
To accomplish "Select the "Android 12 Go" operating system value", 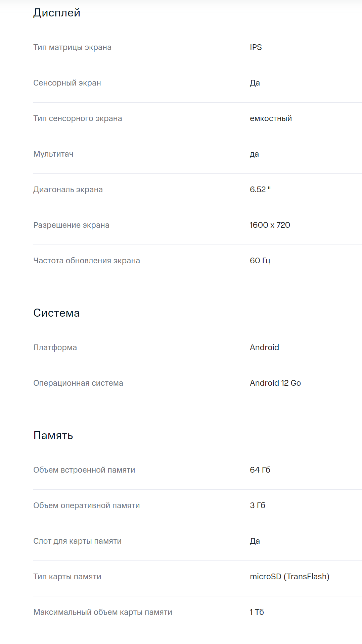I will [x=275, y=383].
